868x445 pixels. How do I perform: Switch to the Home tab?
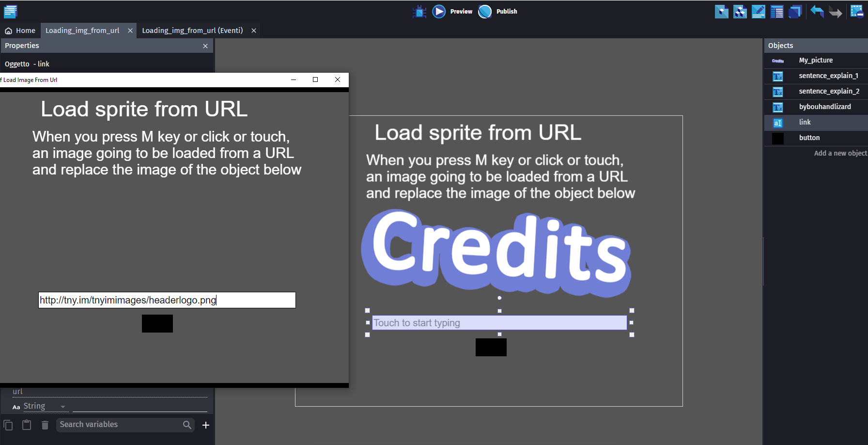(x=20, y=31)
